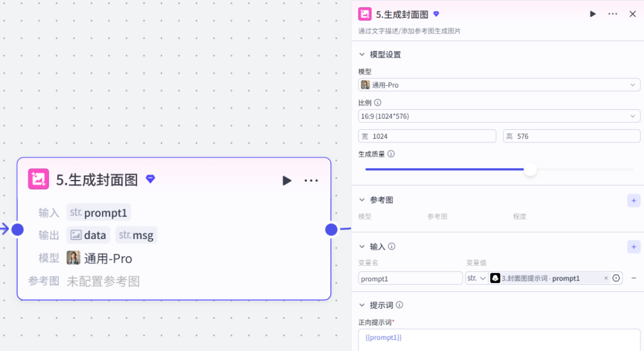Screen dimensions: 644x351
Task: Open the panel's ... more options menu
Action: click(x=612, y=13)
